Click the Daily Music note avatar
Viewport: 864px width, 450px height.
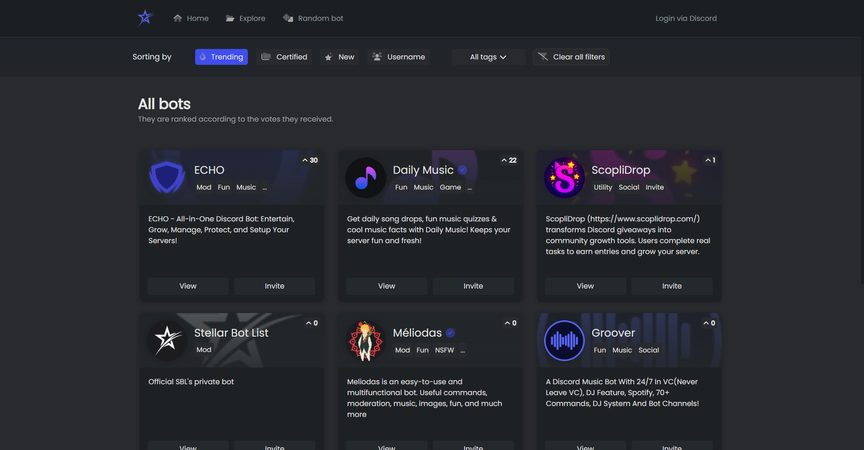(366, 177)
